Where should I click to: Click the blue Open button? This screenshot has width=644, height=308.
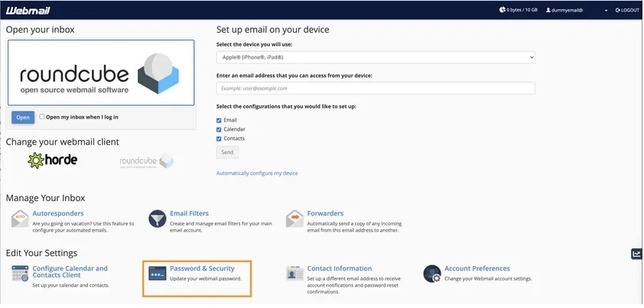pyautogui.click(x=23, y=118)
